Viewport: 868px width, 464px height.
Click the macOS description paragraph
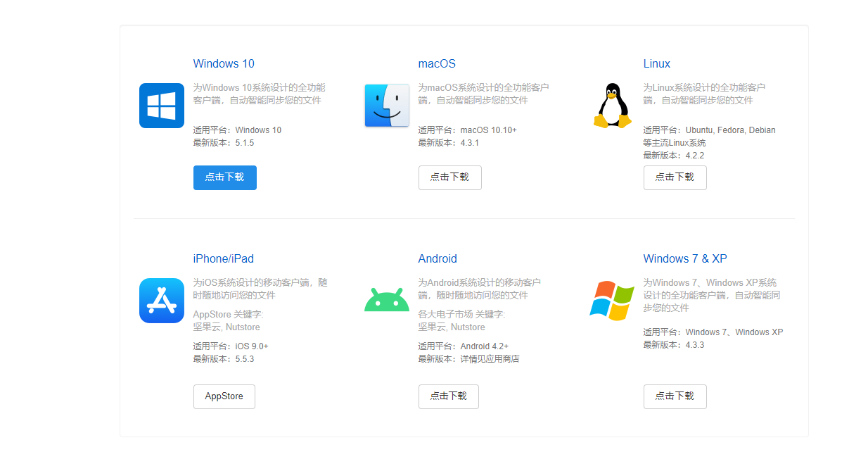click(x=484, y=94)
